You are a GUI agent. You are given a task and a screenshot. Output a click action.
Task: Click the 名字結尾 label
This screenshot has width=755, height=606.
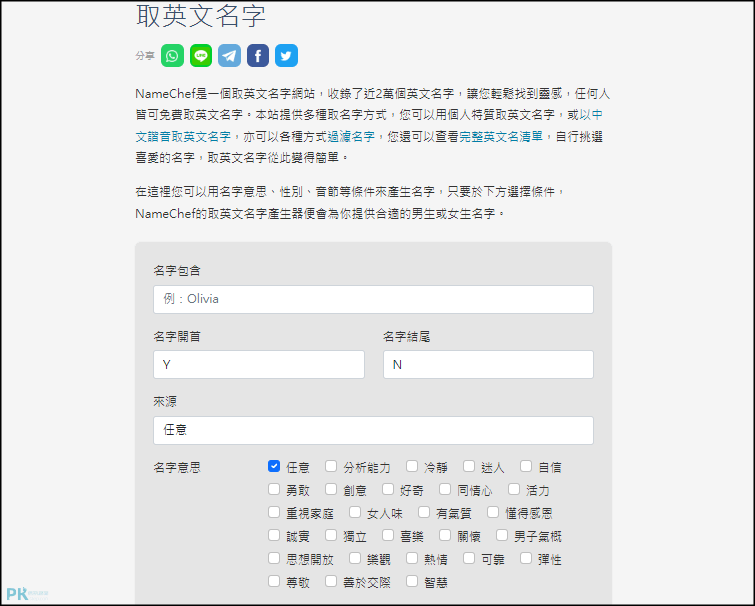pyautogui.click(x=407, y=337)
